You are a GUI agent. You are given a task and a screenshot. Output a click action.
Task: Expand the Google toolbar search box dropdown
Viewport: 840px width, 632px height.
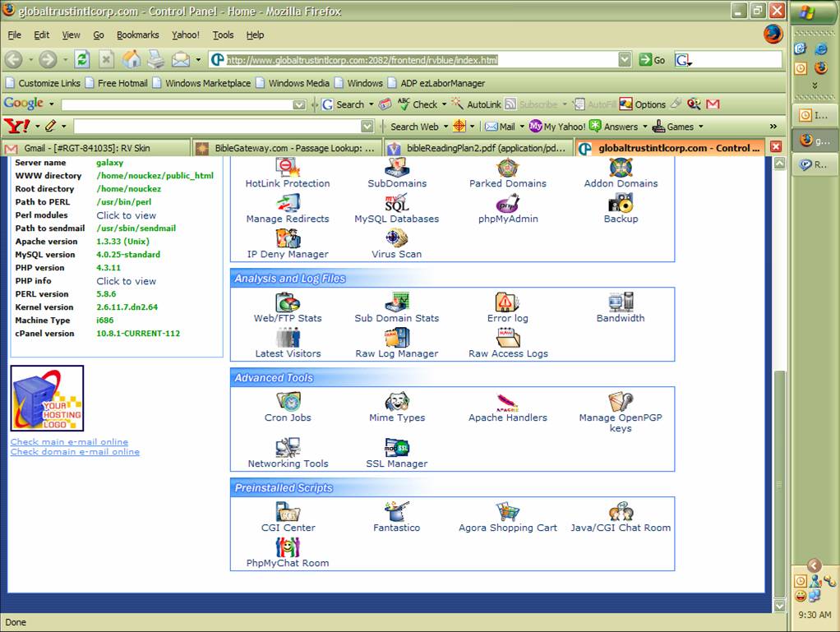299,104
